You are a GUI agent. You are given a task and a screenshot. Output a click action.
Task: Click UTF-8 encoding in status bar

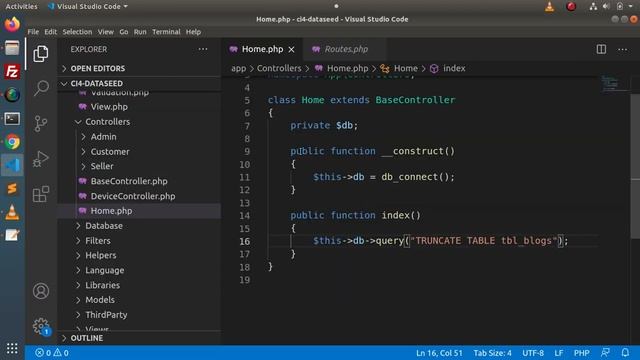tap(533, 353)
